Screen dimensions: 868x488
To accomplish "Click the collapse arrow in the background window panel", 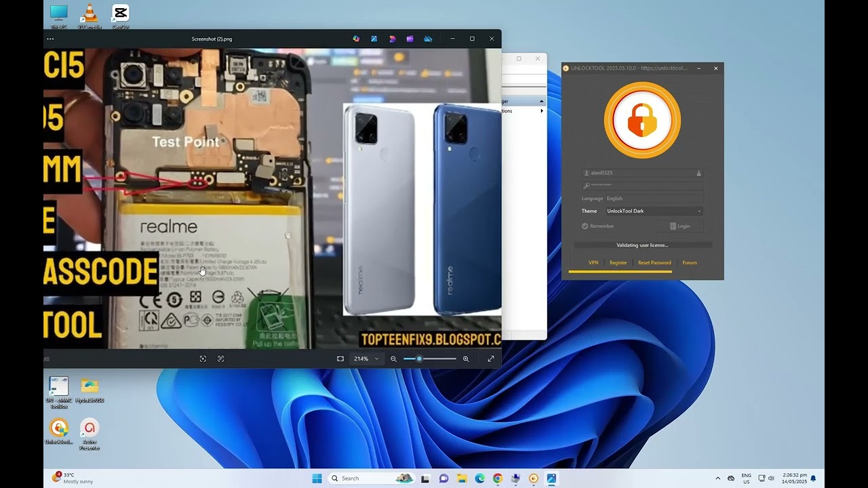I will click(541, 101).
